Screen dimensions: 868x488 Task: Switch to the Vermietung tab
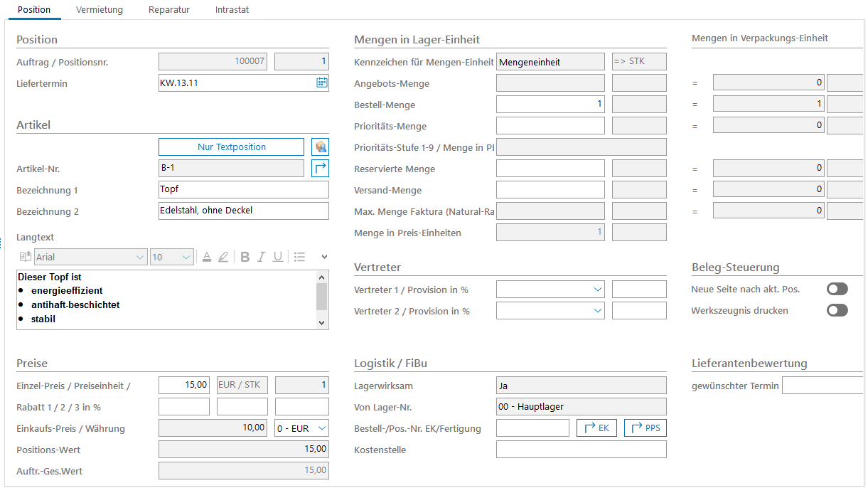(100, 10)
